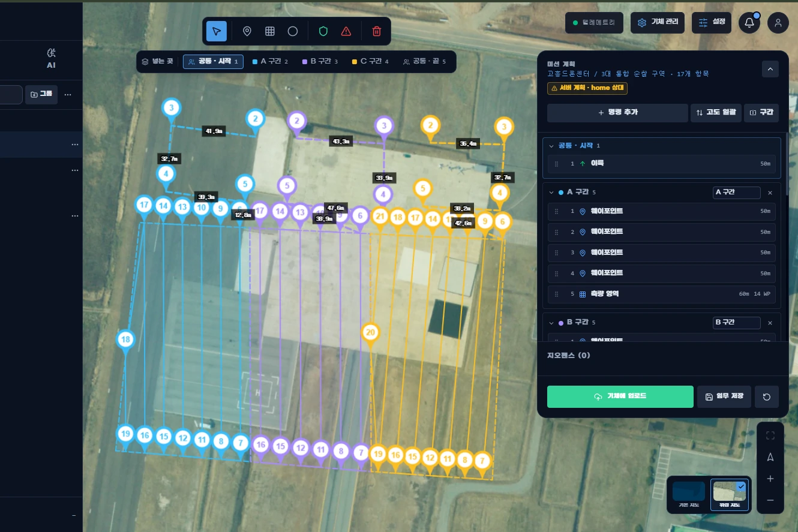This screenshot has height=532, width=798.
Task: Select the 공통 · 시작 insert tab
Action: click(213, 62)
